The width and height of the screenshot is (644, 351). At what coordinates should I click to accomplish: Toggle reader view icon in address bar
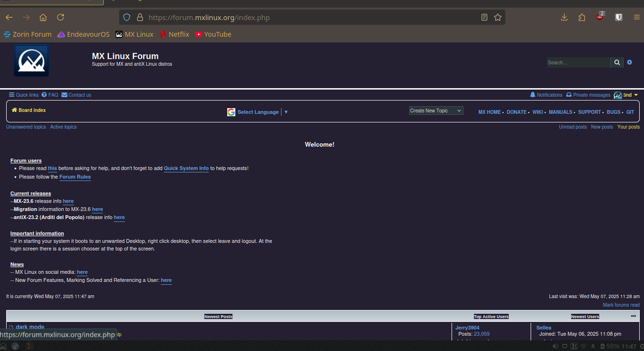[484, 17]
